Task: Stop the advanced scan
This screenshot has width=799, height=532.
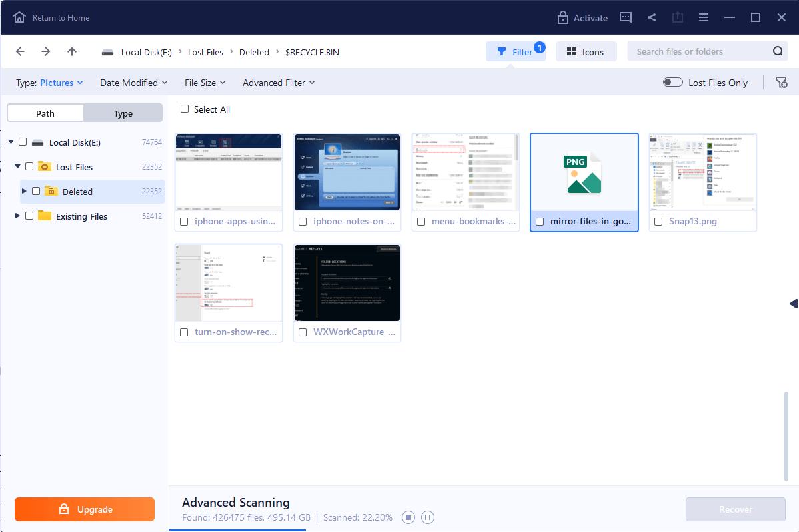Action: 408,517
